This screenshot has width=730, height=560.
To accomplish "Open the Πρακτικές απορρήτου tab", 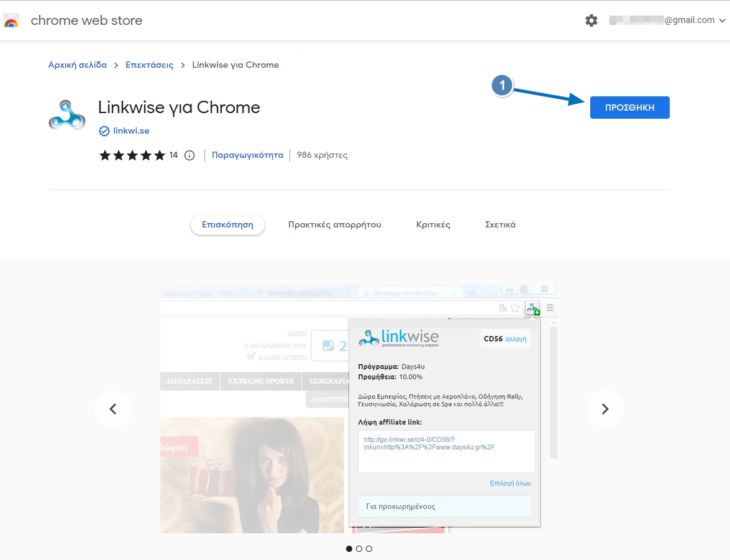I will click(x=334, y=225).
